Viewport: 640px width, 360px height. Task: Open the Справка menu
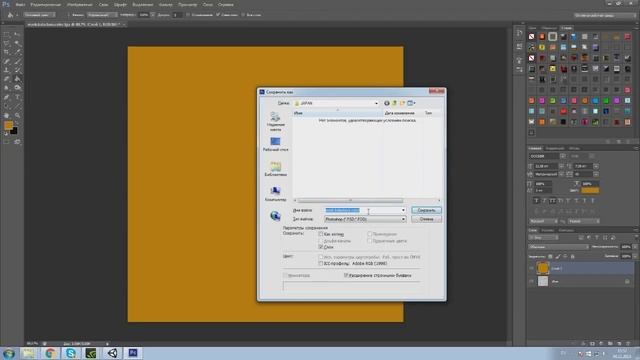pyautogui.click(x=226, y=4)
